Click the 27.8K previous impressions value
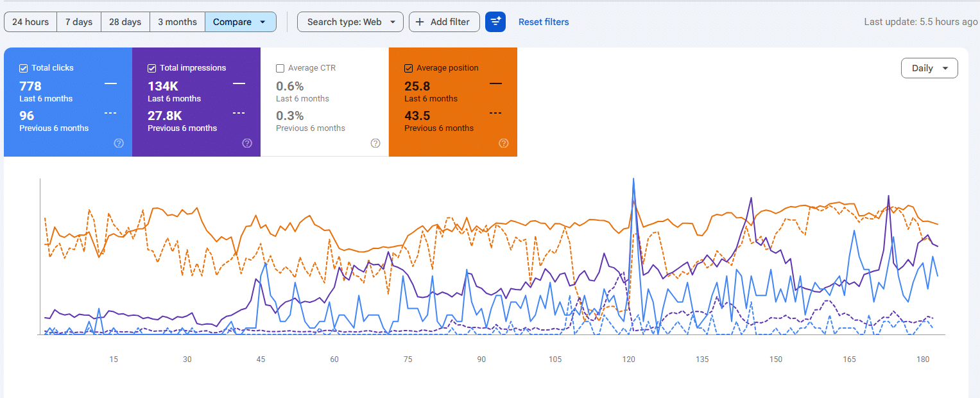 pos(165,116)
